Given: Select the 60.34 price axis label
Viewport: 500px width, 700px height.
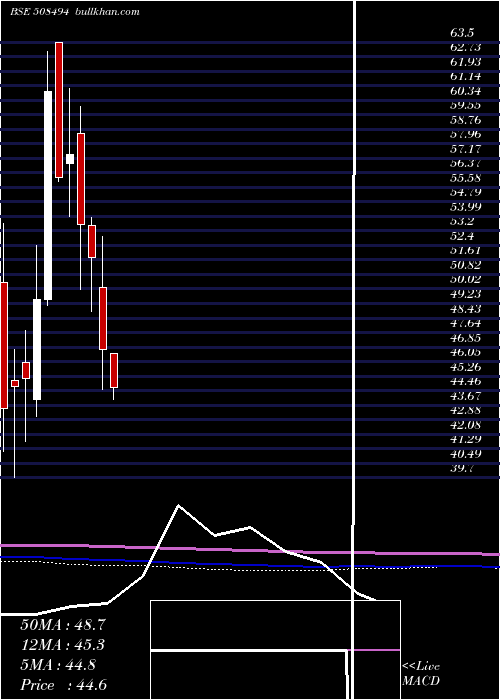Looking at the screenshot, I should pos(466,91).
